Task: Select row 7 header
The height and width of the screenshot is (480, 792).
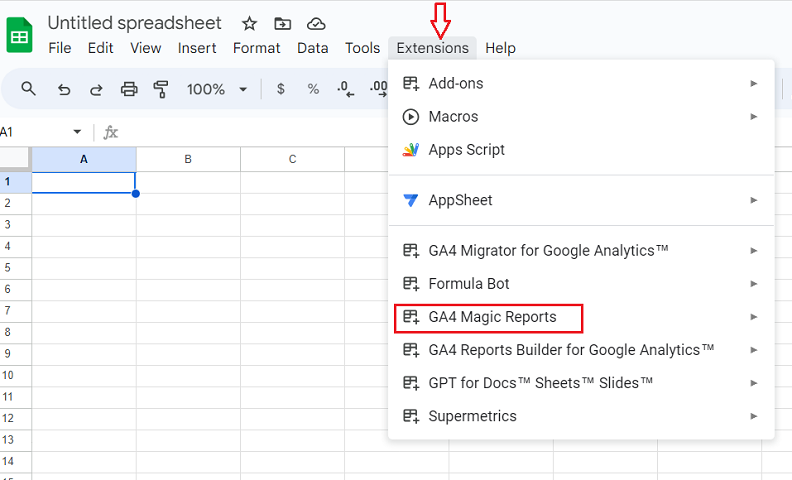Action: [x=16, y=311]
